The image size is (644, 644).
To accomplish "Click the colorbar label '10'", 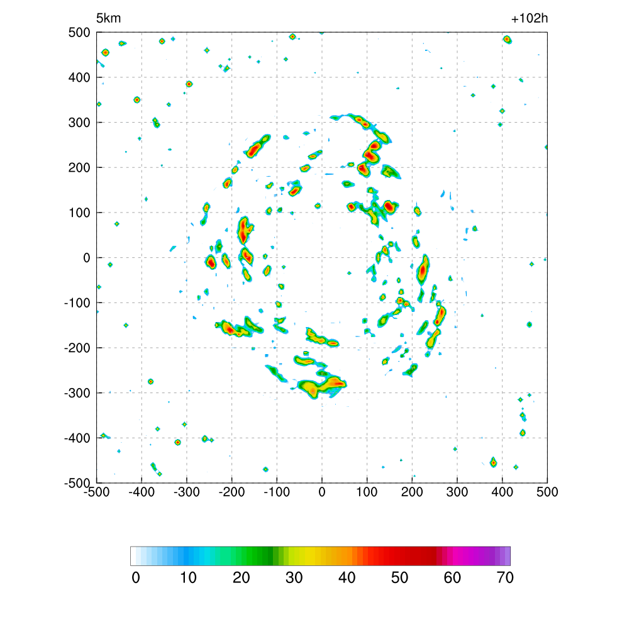I will pos(189,578).
